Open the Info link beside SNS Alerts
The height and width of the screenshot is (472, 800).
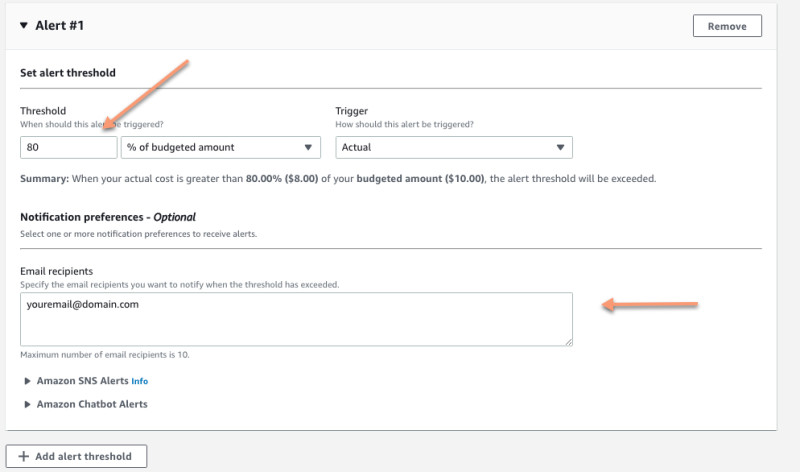tap(140, 381)
